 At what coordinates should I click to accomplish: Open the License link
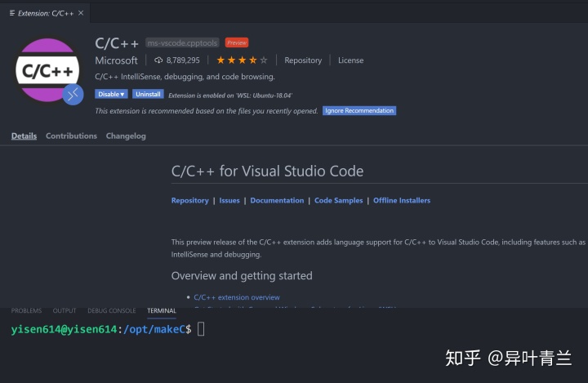[x=350, y=60]
